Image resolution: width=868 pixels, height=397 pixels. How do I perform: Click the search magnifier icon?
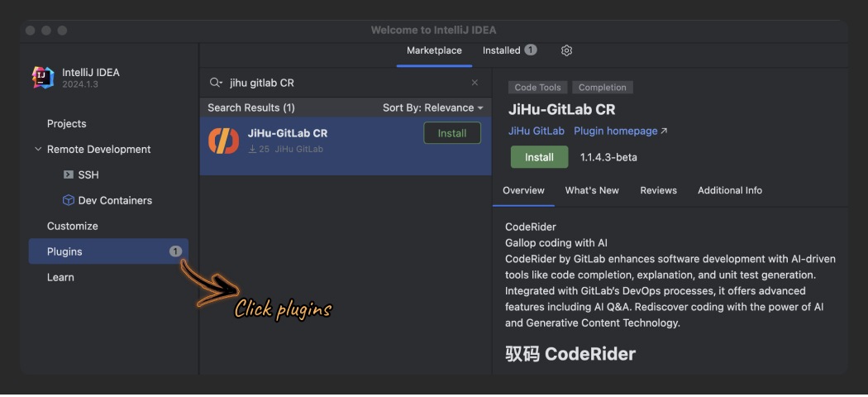(216, 83)
